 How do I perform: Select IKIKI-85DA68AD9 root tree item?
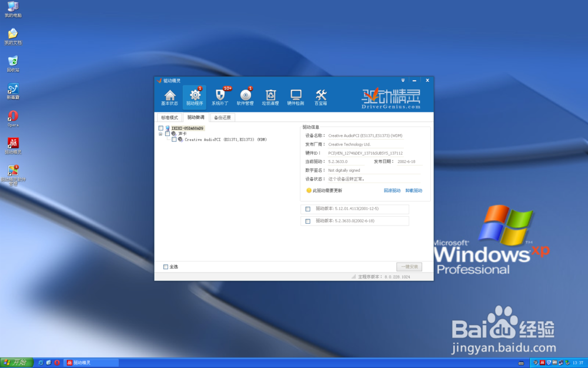(187, 128)
